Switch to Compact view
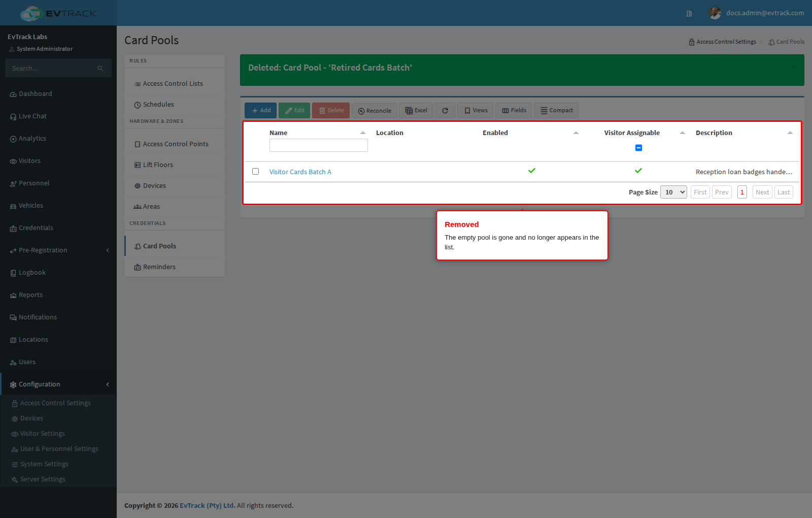 556,111
